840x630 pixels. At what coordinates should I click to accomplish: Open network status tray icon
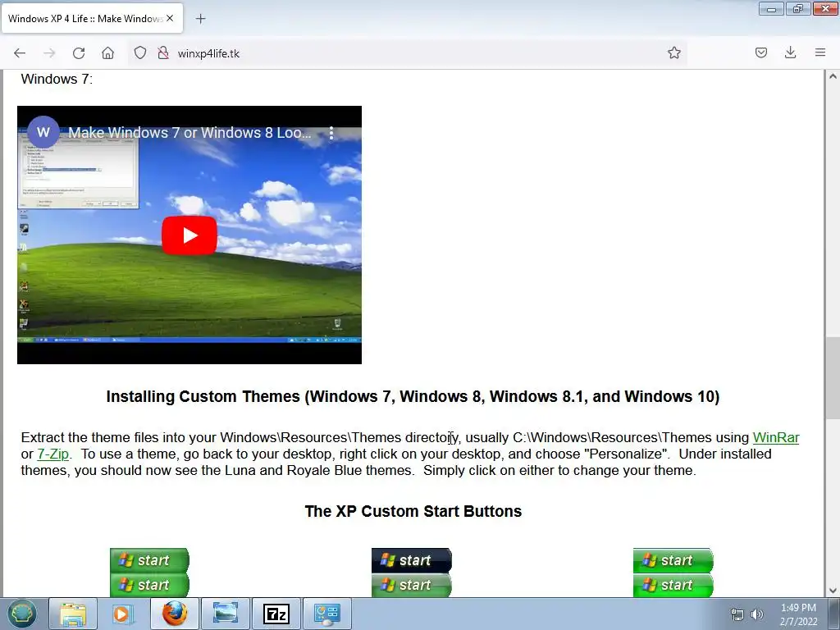[737, 614]
